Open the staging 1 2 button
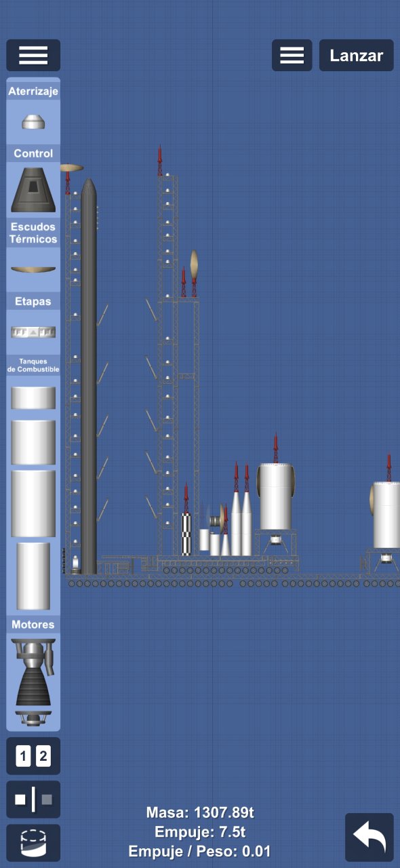Screen dimensions: 400x868 (33, 756)
